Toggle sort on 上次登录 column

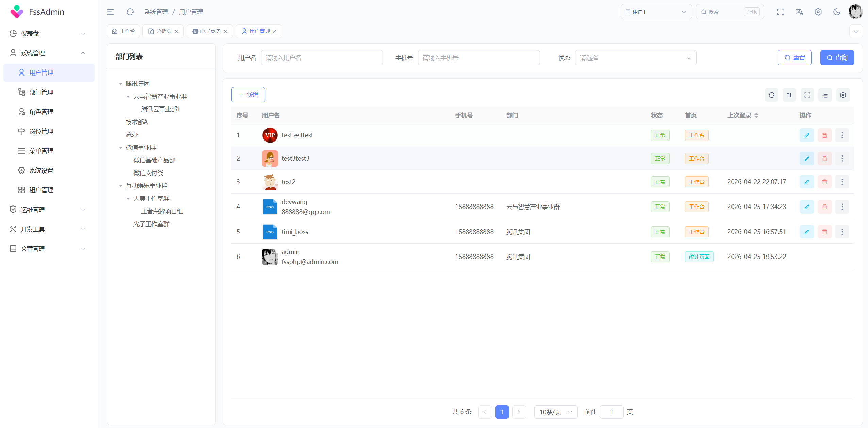tap(756, 116)
